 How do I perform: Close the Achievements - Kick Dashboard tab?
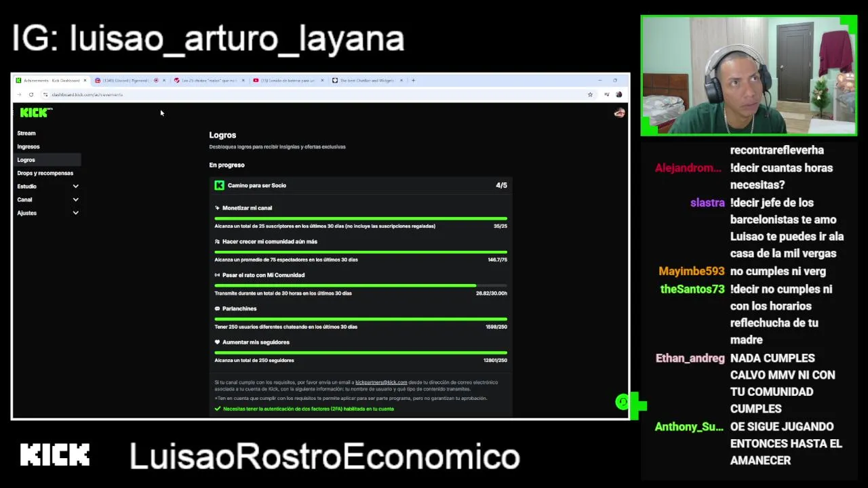(85, 80)
